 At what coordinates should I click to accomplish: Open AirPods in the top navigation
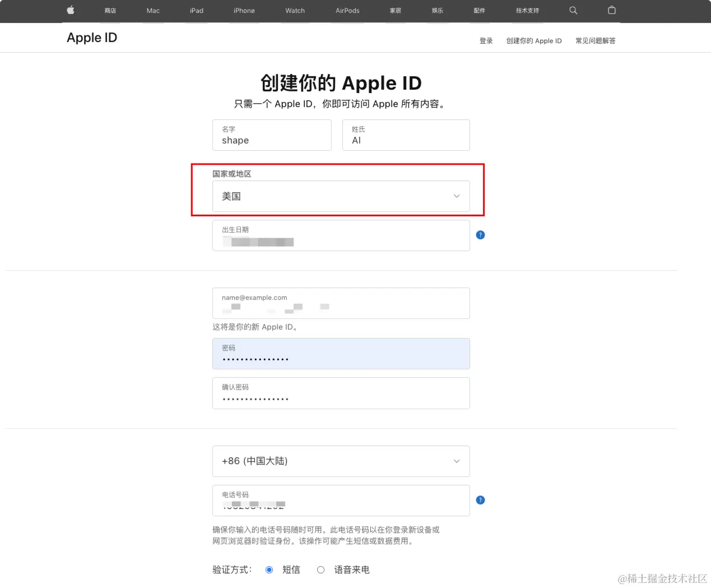pos(347,11)
